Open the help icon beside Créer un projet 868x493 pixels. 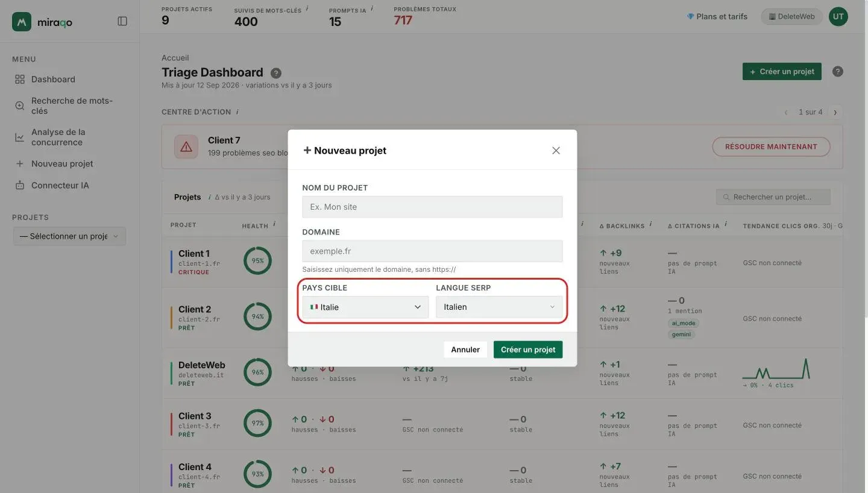tap(838, 71)
